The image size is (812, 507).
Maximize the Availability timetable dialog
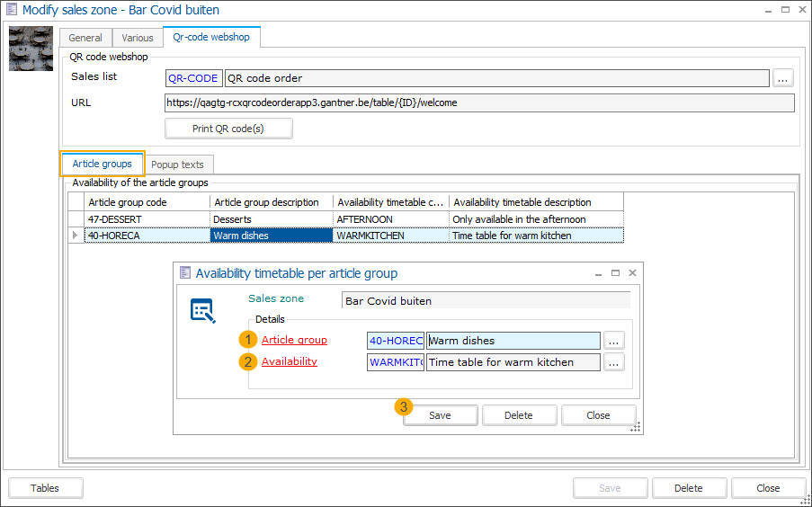(615, 273)
